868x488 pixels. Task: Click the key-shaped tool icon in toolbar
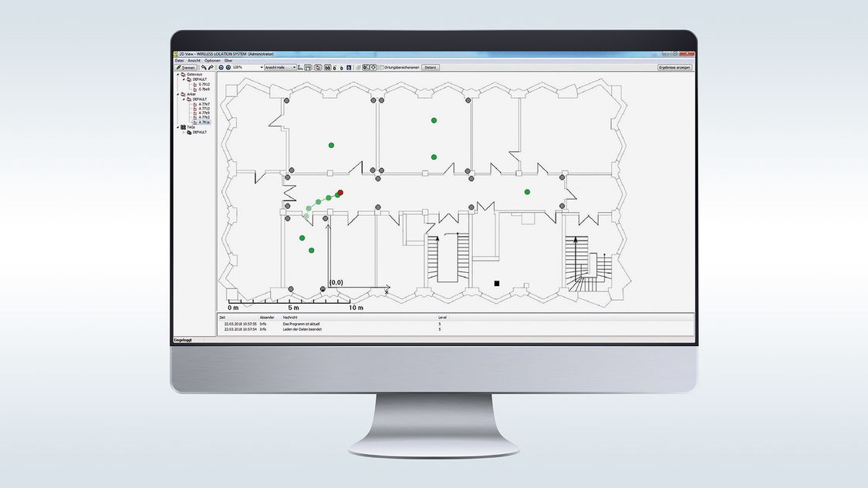click(x=203, y=68)
